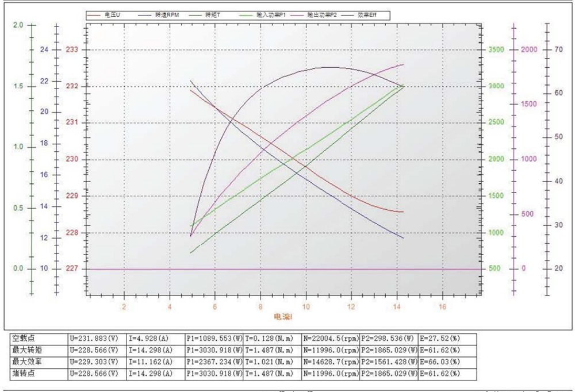Image resolution: width=575 pixels, height=392 pixels.
Task: Click the 70 tick on efficiency axis
Action: click(x=557, y=49)
